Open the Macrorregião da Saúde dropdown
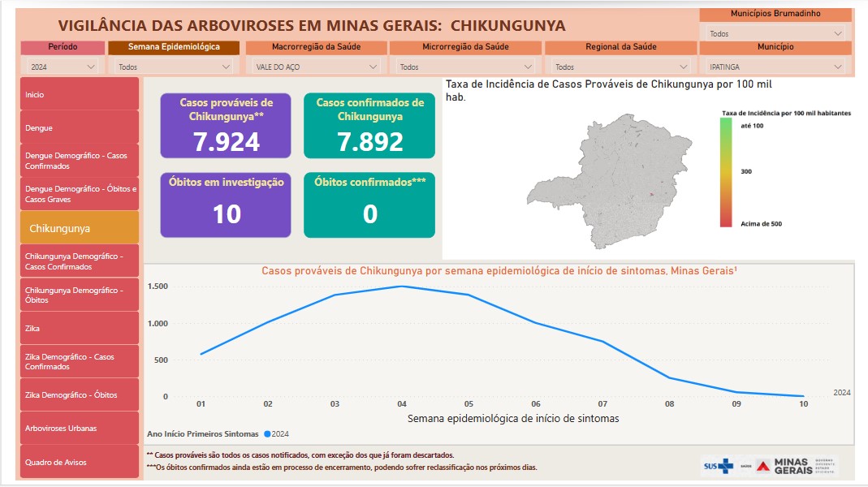This screenshot has width=868, height=487. (314, 67)
